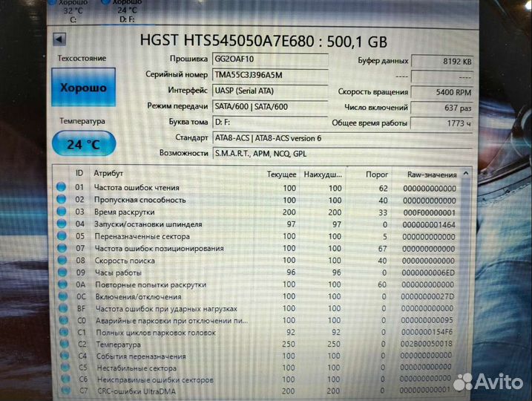
Task: Select attribute text Температура in list
Action: click(x=119, y=345)
